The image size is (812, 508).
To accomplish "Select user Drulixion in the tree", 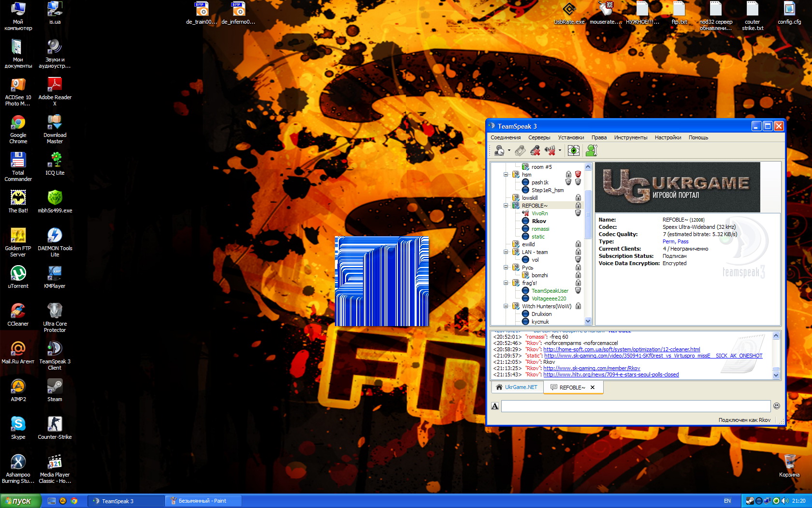I will pyautogui.click(x=541, y=314).
